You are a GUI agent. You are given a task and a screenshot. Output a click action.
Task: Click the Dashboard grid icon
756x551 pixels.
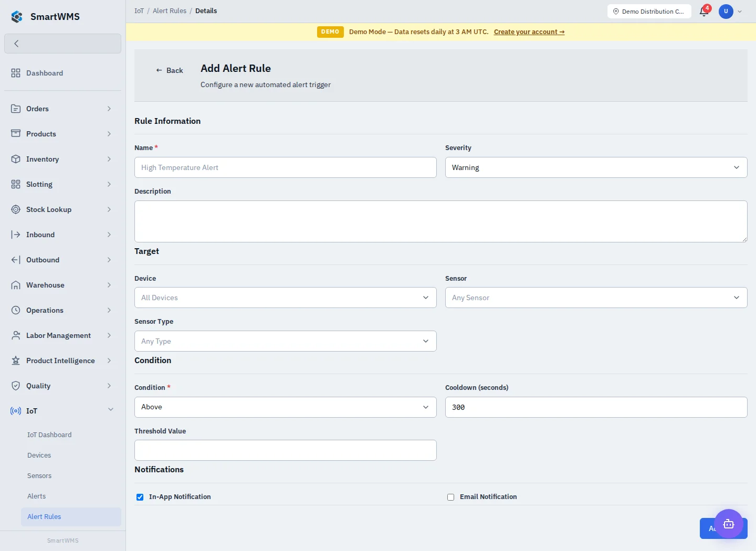(x=16, y=73)
